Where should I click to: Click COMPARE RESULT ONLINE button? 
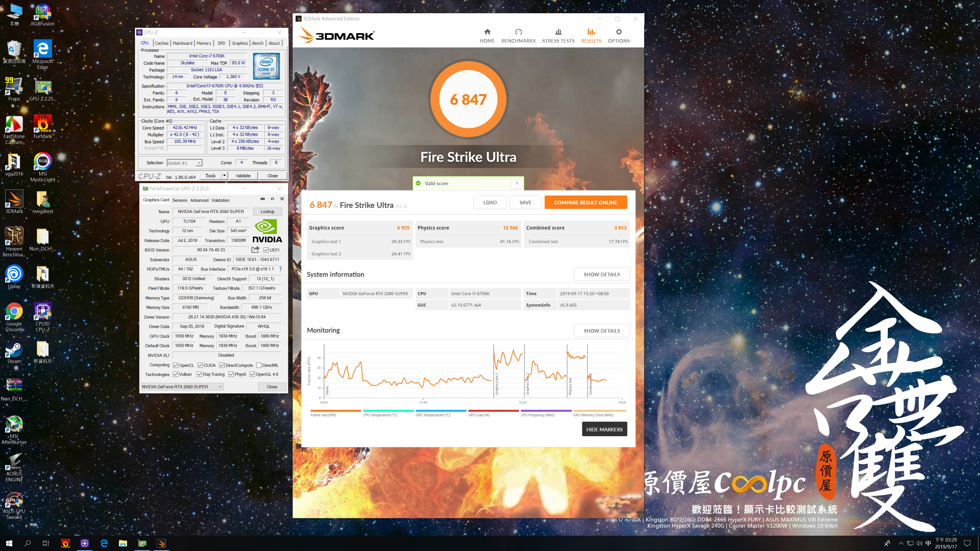click(585, 202)
